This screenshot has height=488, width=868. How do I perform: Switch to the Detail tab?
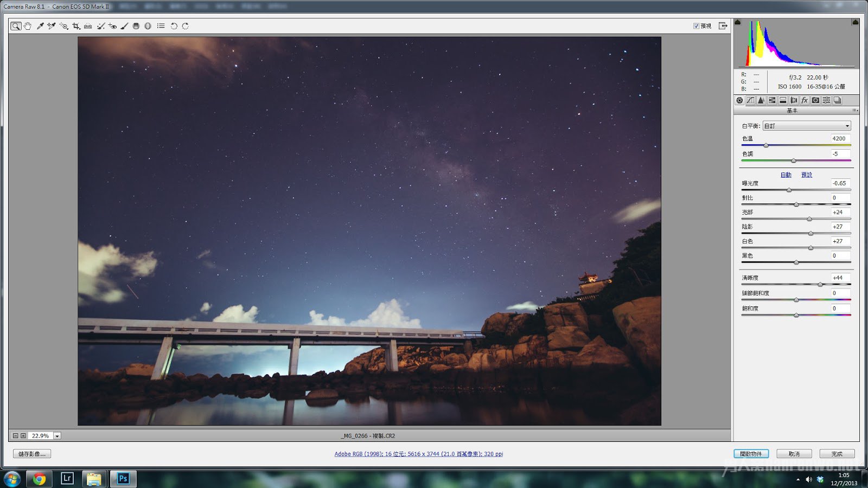coord(761,100)
